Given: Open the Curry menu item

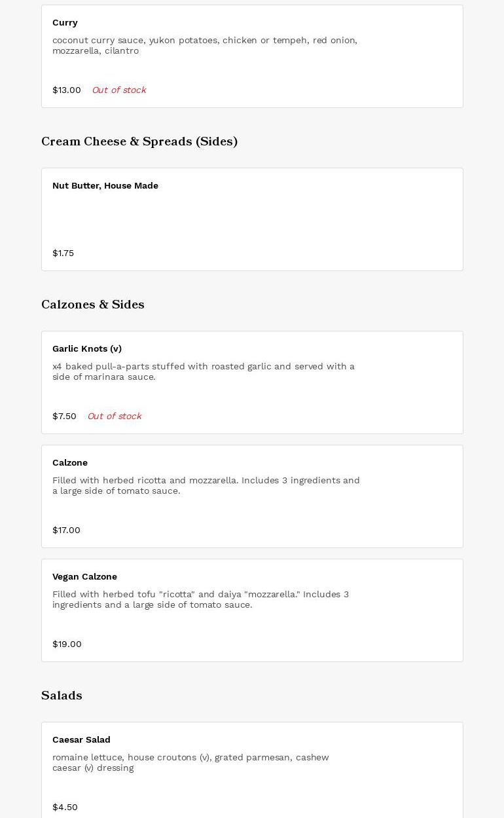Looking at the screenshot, I should [x=65, y=23].
